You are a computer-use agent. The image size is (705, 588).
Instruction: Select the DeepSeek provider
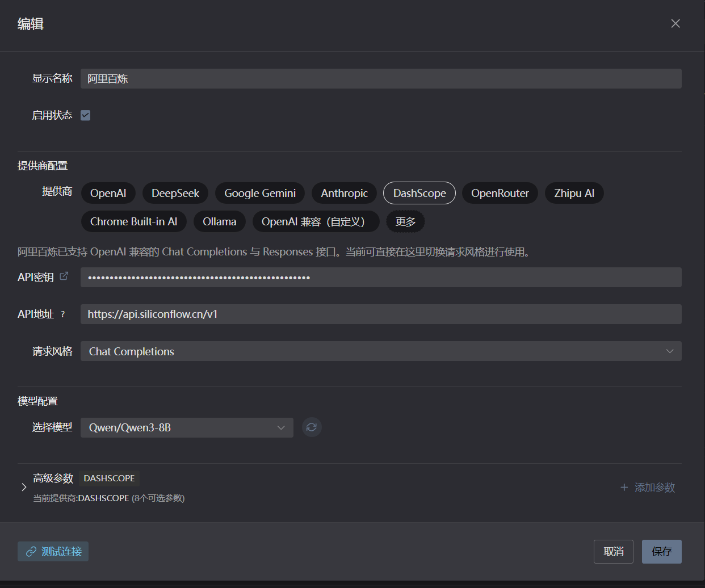click(175, 193)
